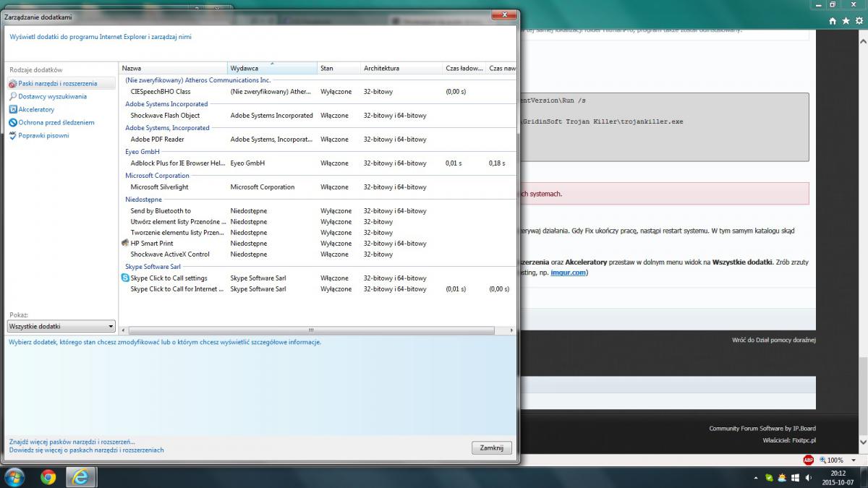Open the imgur.com link in browser page
The height and width of the screenshot is (488, 868).
pyautogui.click(x=568, y=273)
